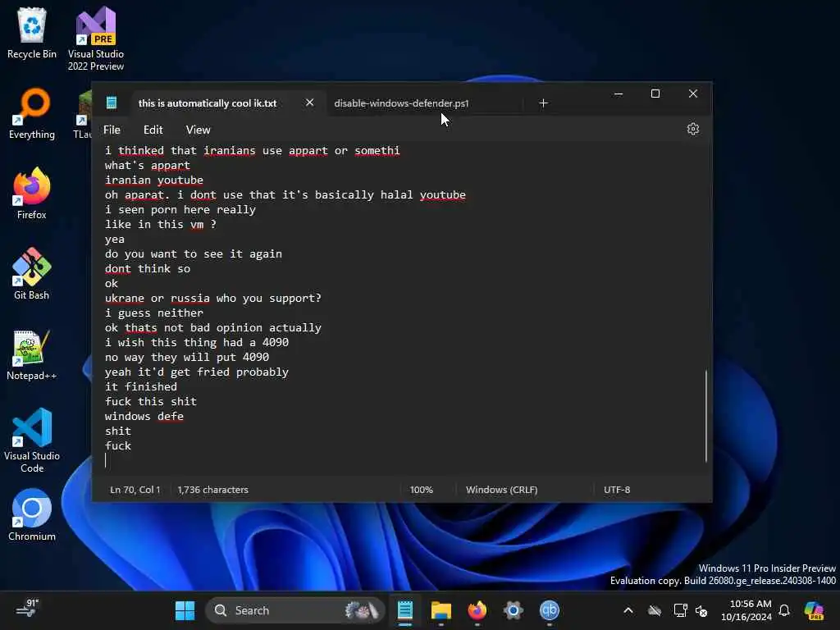Click the taskbar Search box
The width and height of the screenshot is (840, 630).
(295, 610)
